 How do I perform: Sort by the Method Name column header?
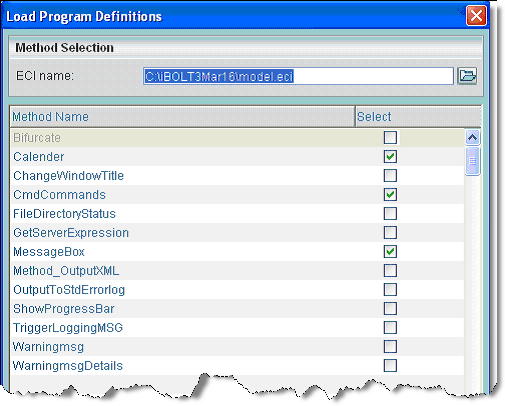182,117
